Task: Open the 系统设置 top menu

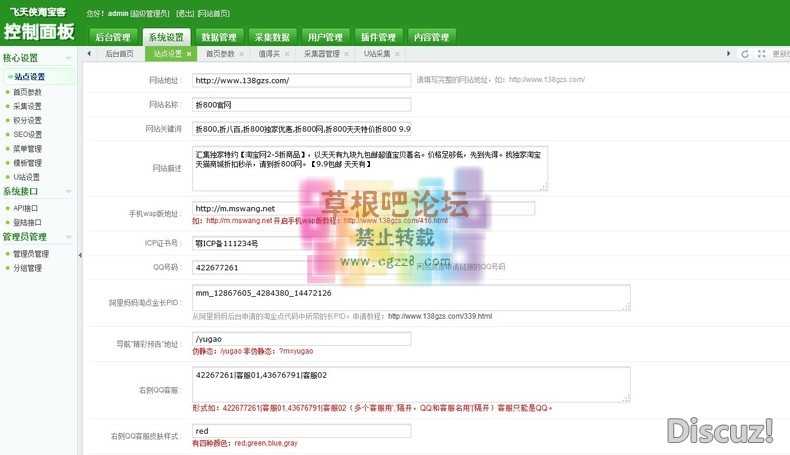Action: (166, 37)
